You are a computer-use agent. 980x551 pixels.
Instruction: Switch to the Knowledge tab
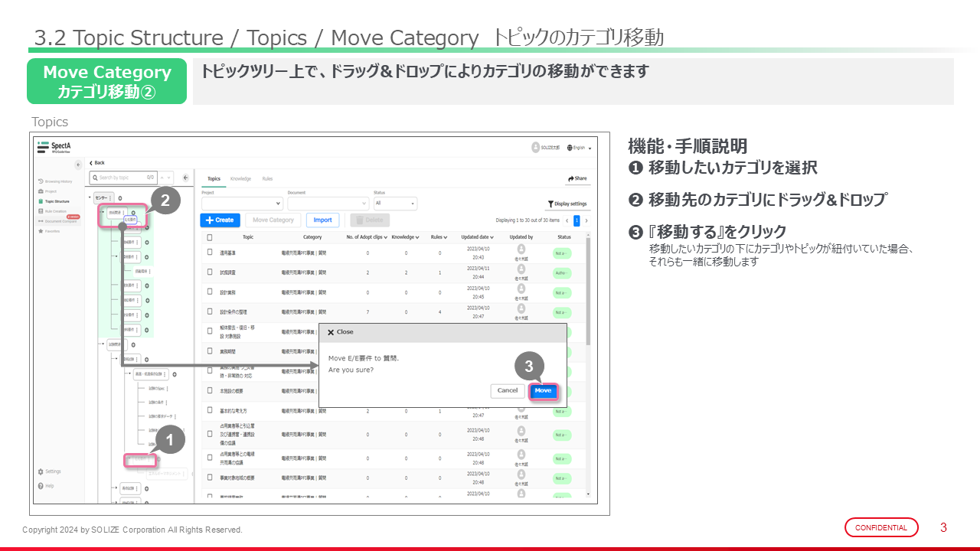coord(240,178)
